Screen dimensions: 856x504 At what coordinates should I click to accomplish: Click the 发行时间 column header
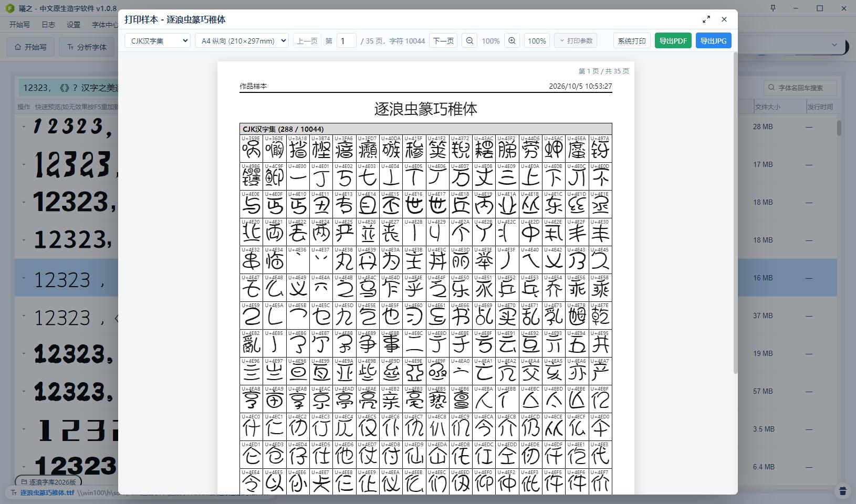coord(820,107)
